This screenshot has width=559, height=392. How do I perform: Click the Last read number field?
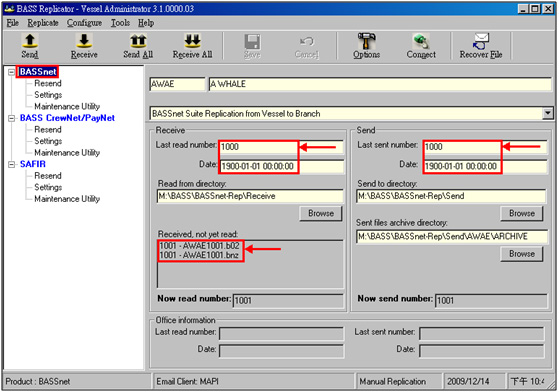281,147
